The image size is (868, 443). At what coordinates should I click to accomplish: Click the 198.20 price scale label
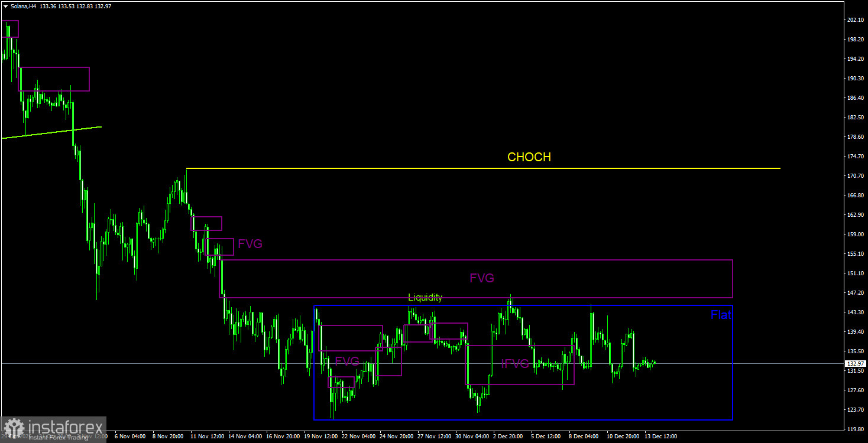tap(854, 40)
